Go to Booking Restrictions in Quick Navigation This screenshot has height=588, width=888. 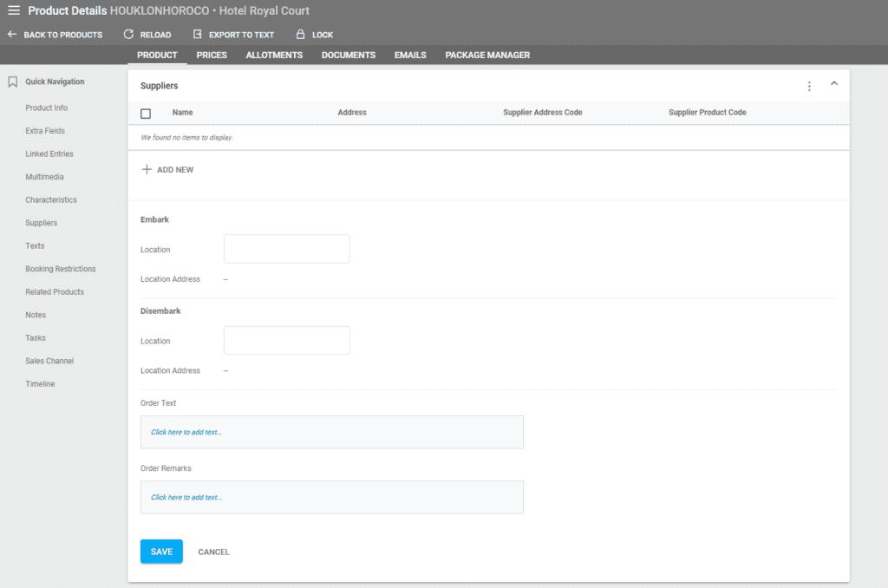click(61, 269)
